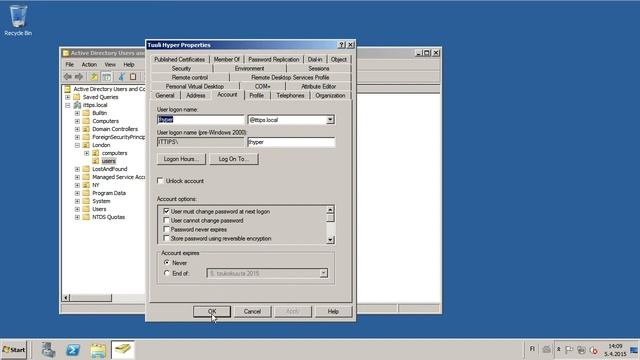Click Cancel in the Properties dialog
The width and height of the screenshot is (640, 360).
(x=252, y=311)
